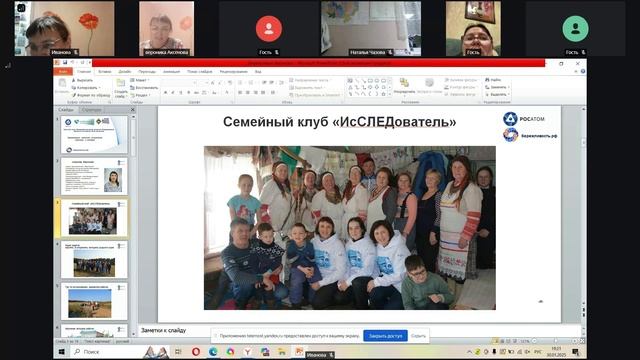Open the Рецензирование ribbon tab

(233, 71)
